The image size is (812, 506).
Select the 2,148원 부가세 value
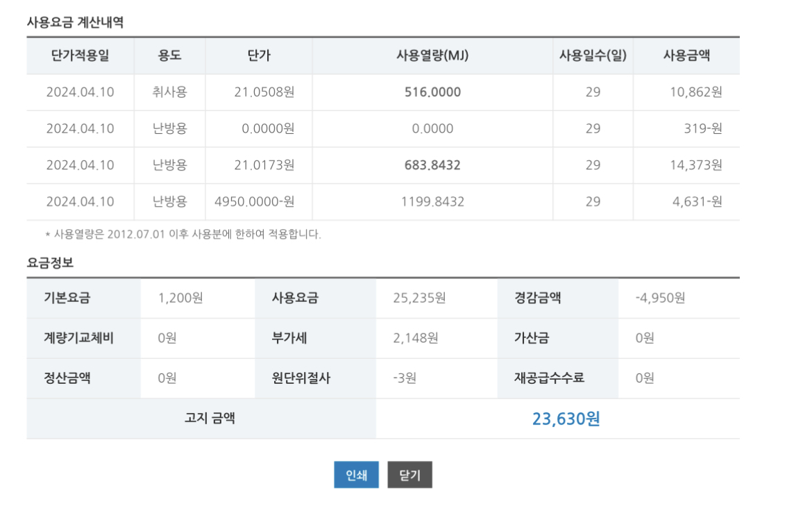click(x=415, y=339)
